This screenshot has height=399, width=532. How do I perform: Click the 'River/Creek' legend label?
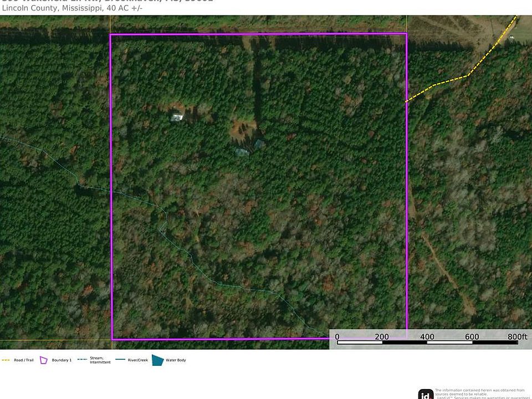tap(136, 360)
